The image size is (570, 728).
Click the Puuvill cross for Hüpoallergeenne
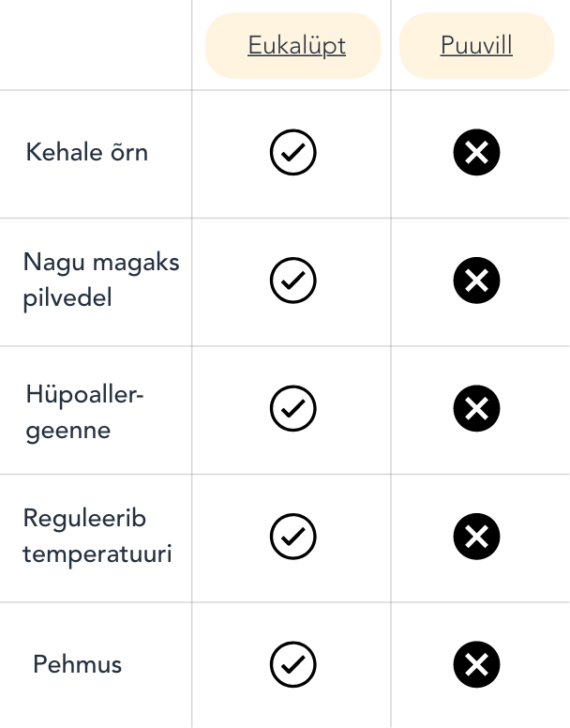coord(477,409)
